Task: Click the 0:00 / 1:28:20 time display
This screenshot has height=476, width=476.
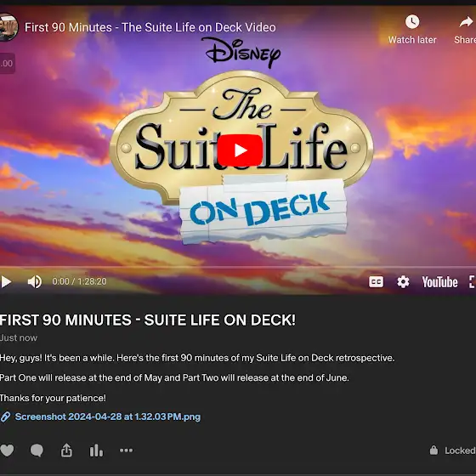Action: tap(79, 281)
